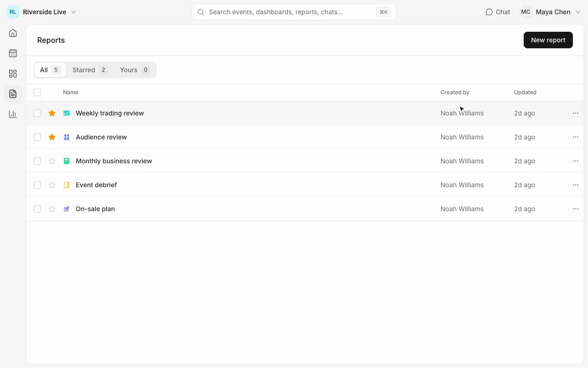Image resolution: width=588 pixels, height=368 pixels.
Task: Open the Audience review report
Action: tap(101, 137)
